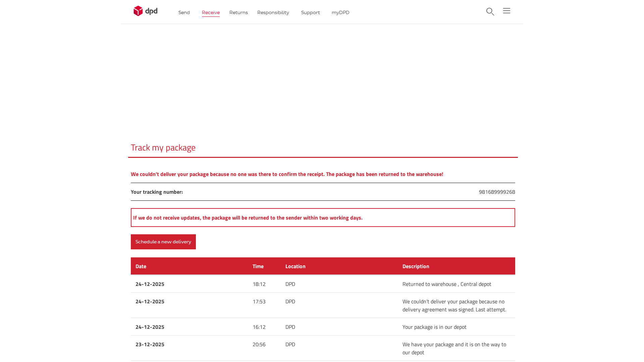The height and width of the screenshot is (362, 644).
Task: Open the search function
Action: 490,11
